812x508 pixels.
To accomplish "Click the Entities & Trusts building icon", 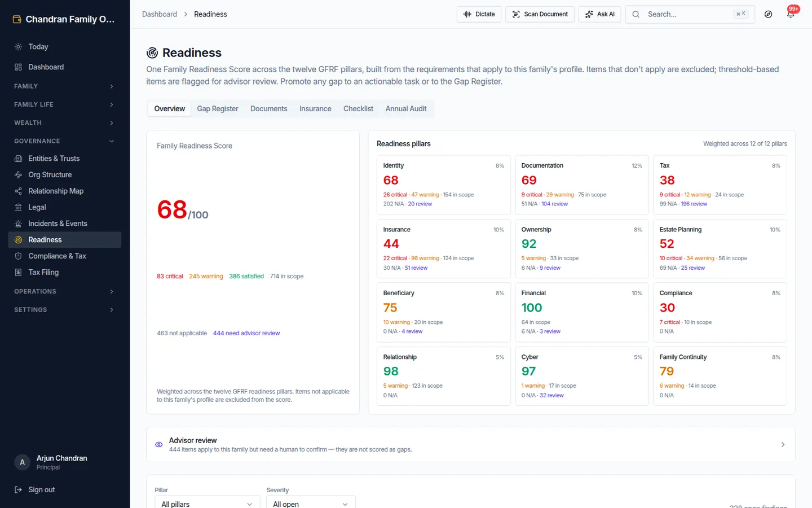I will [18, 159].
